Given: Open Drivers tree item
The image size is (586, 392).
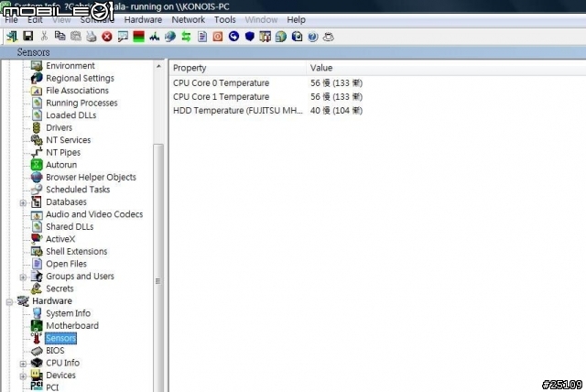Looking at the screenshot, I should 59,127.
